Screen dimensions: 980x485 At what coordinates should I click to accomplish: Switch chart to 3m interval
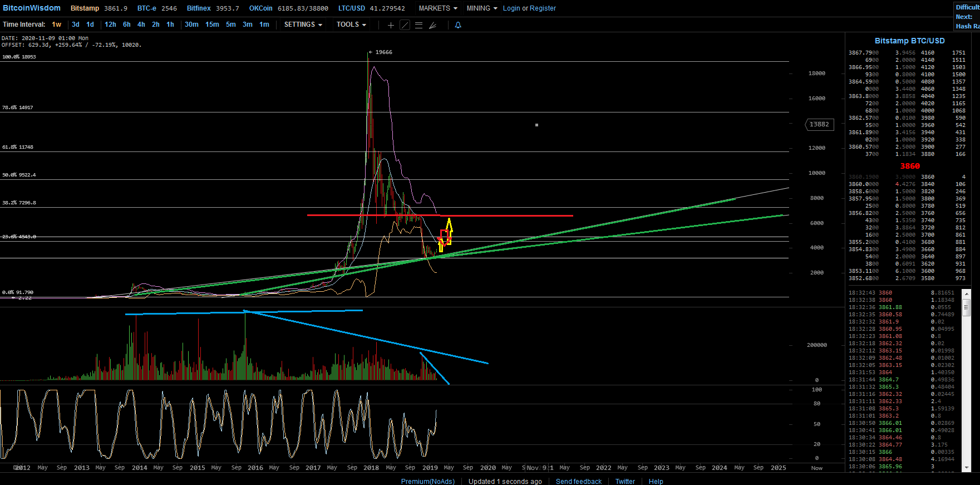pyautogui.click(x=248, y=25)
